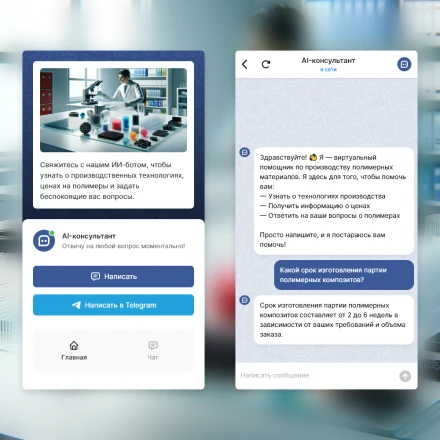440x440 pixels.
Task: Click the AI-консультант robot avatar with green dot
Action: 44,240
